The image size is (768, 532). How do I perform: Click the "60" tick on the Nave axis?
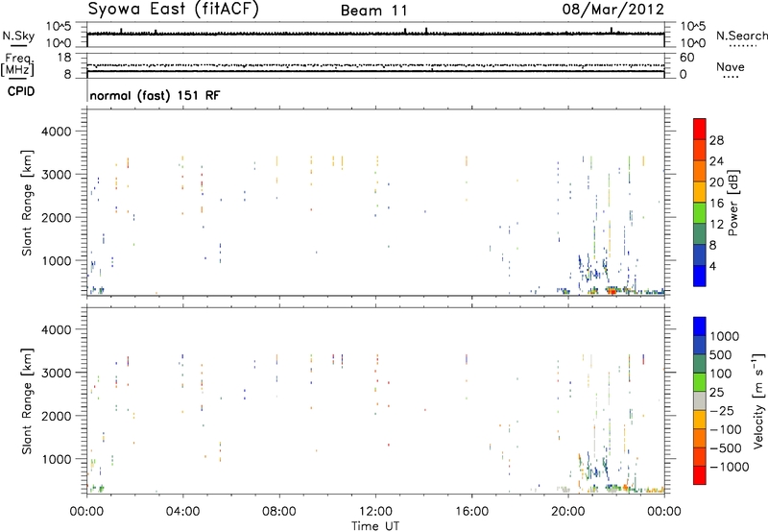(x=686, y=58)
